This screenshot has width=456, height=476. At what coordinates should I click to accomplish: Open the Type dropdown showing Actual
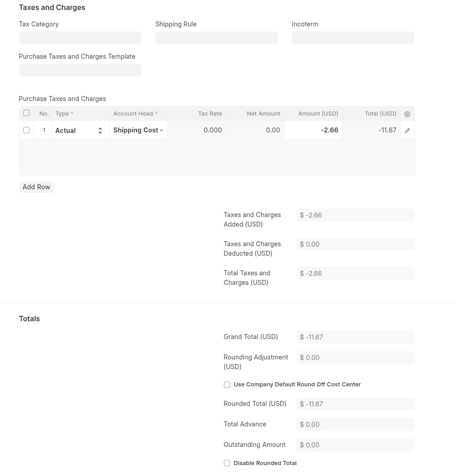coord(81,131)
